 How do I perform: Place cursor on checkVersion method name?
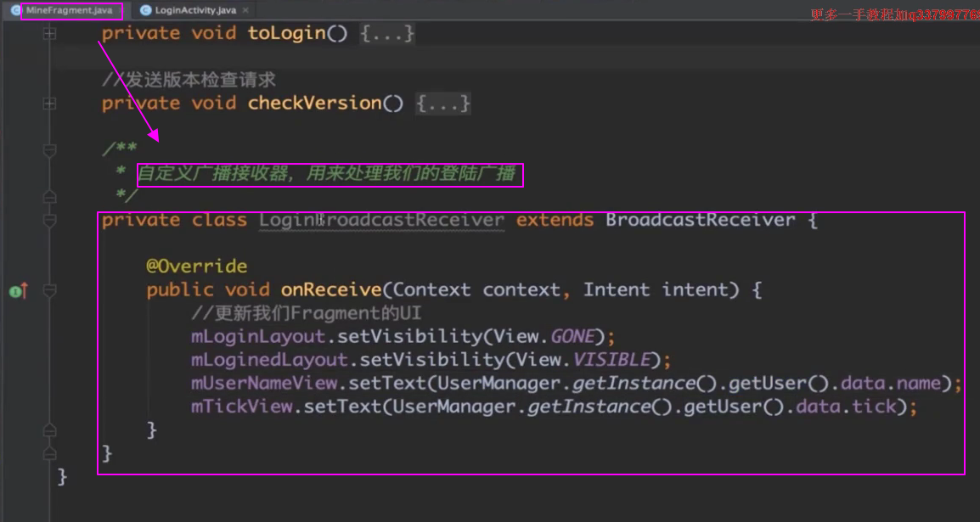tap(314, 103)
